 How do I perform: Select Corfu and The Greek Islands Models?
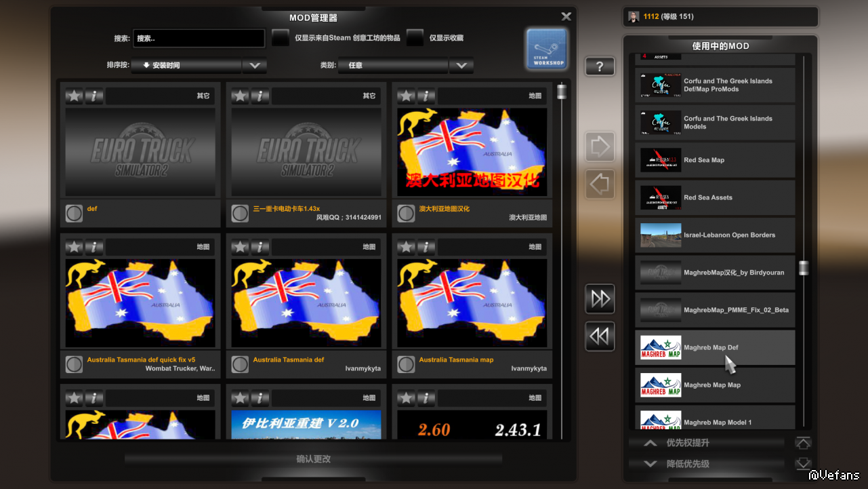pos(715,122)
